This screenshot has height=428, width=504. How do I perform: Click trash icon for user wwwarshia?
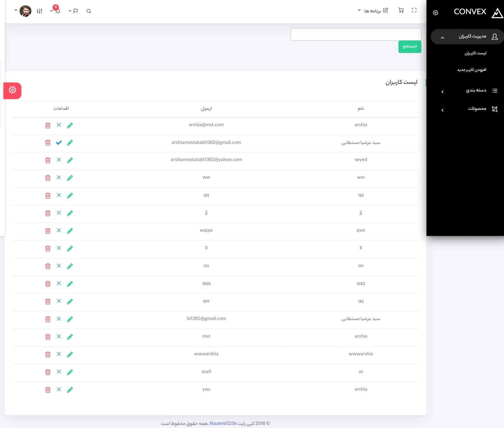click(48, 354)
